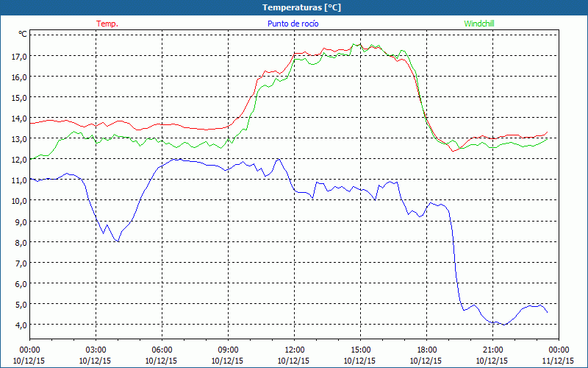The width and height of the screenshot is (588, 368).
Task: Click the 18:00 time axis label
Action: [426, 350]
